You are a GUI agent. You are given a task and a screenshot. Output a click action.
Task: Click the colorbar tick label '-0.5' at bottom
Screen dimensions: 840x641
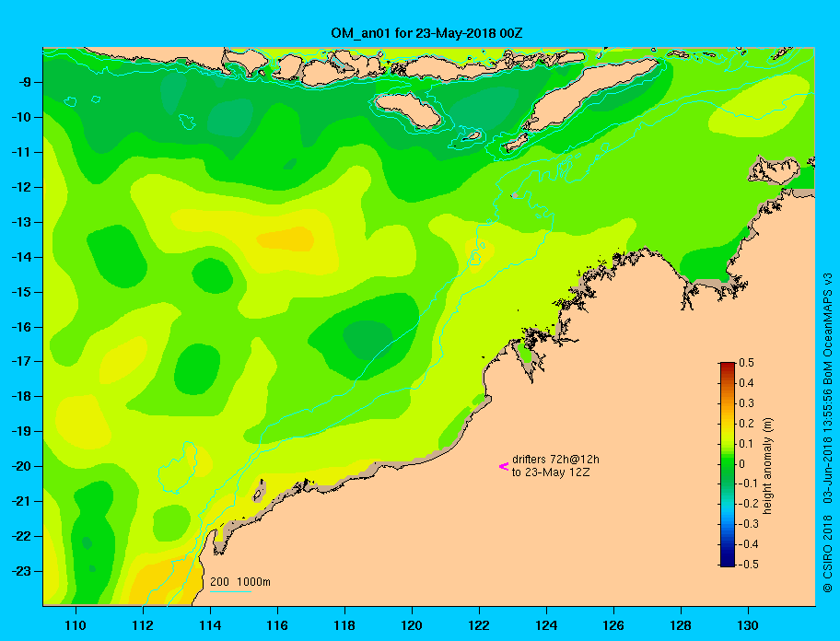(749, 565)
